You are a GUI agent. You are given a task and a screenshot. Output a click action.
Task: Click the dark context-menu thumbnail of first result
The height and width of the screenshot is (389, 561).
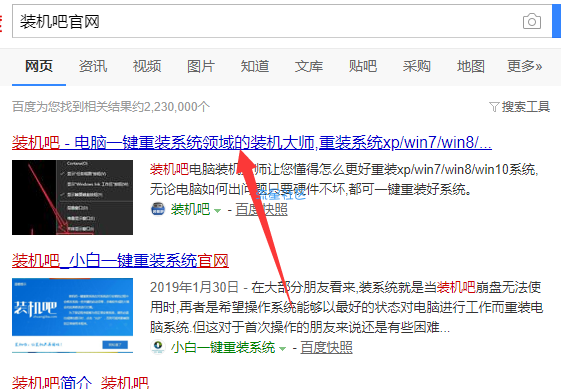(x=72, y=198)
